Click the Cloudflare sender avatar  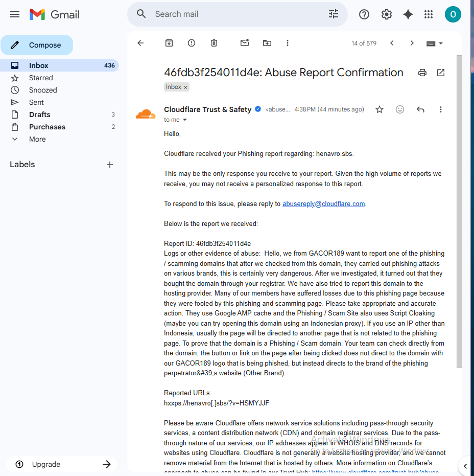[146, 114]
